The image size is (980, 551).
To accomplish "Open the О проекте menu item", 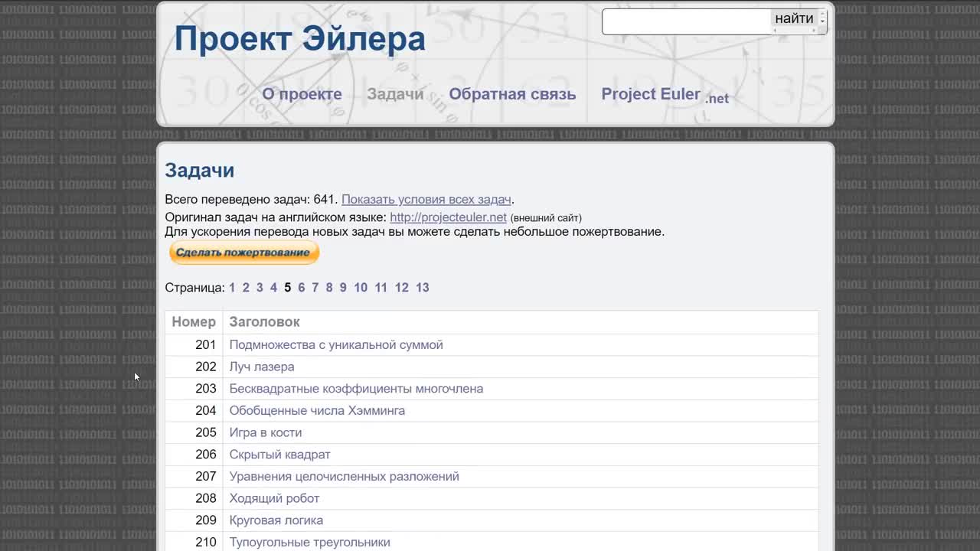I will (302, 94).
